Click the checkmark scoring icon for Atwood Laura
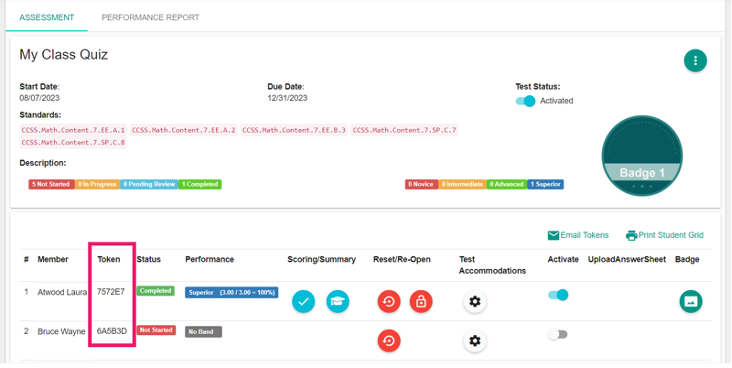The image size is (732, 368). point(303,301)
